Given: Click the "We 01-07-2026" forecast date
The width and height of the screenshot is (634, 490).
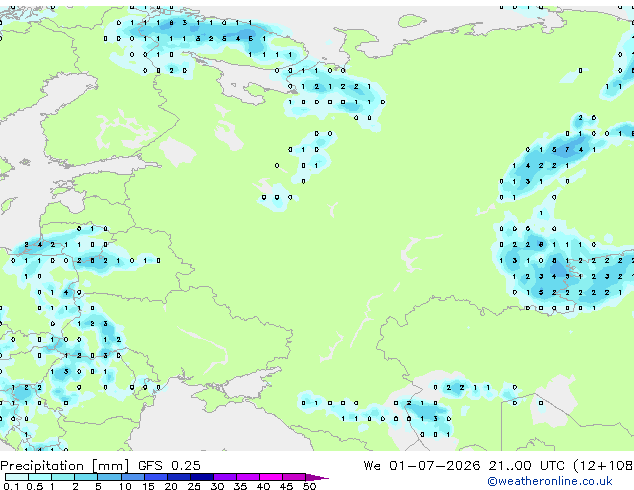Looking at the screenshot, I should 422,466.
